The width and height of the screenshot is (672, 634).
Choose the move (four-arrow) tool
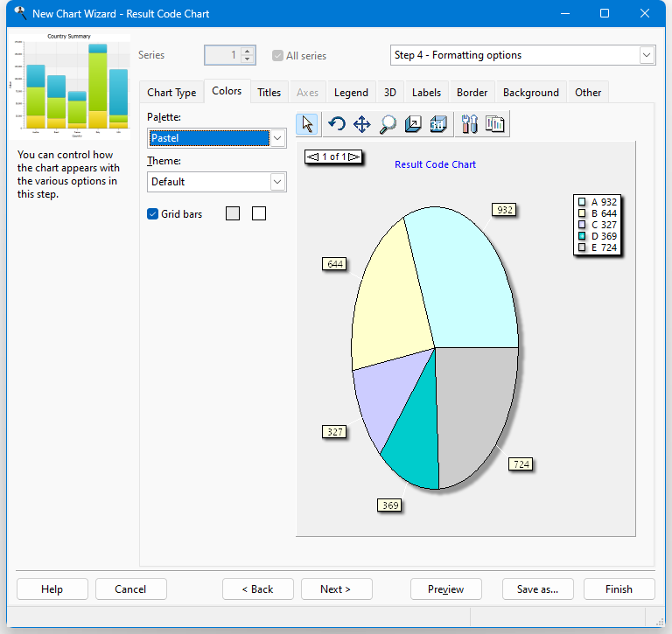coord(362,125)
